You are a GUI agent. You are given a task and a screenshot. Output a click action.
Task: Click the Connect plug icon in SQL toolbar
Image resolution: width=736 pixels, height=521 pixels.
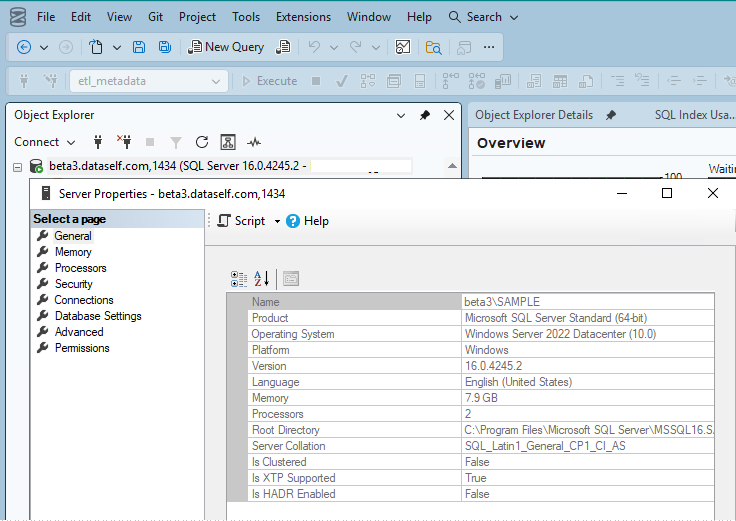24,81
